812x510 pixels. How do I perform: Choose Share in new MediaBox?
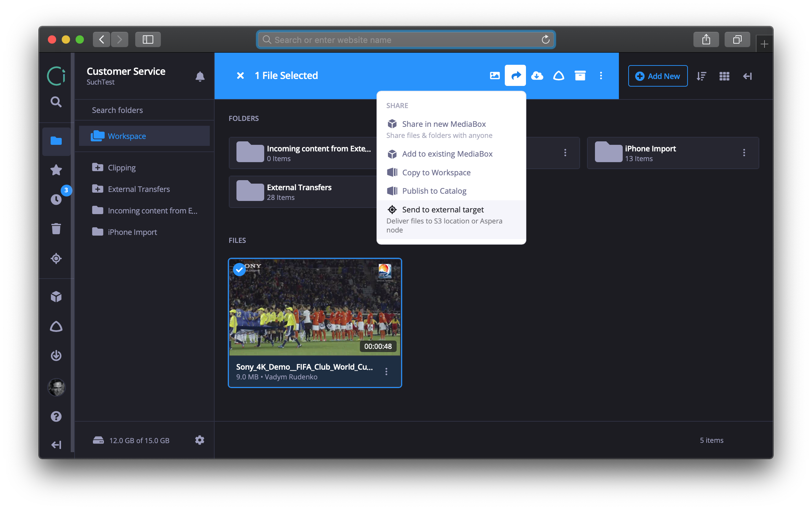451,129
